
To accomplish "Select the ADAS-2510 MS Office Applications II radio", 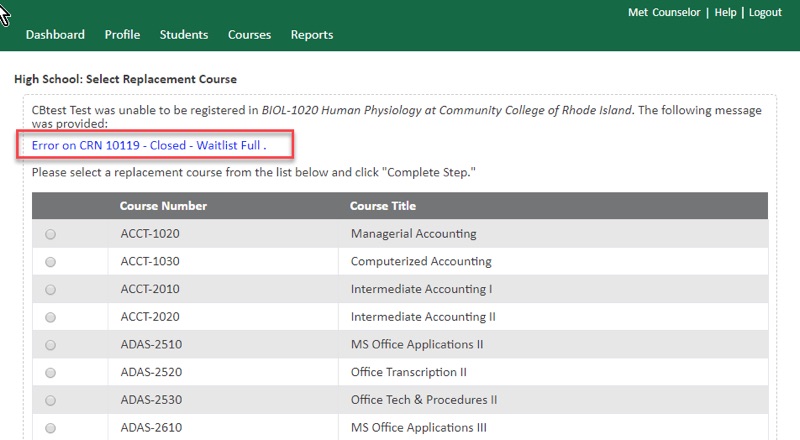I will point(51,345).
